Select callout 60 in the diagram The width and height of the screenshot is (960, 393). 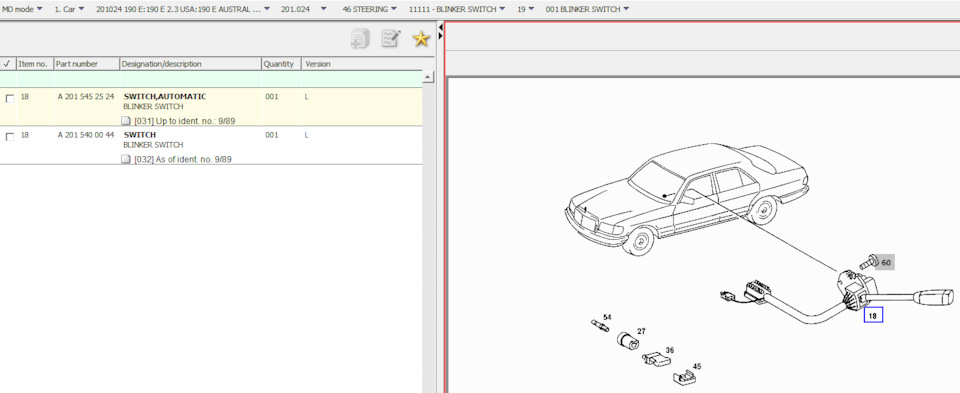(x=885, y=263)
